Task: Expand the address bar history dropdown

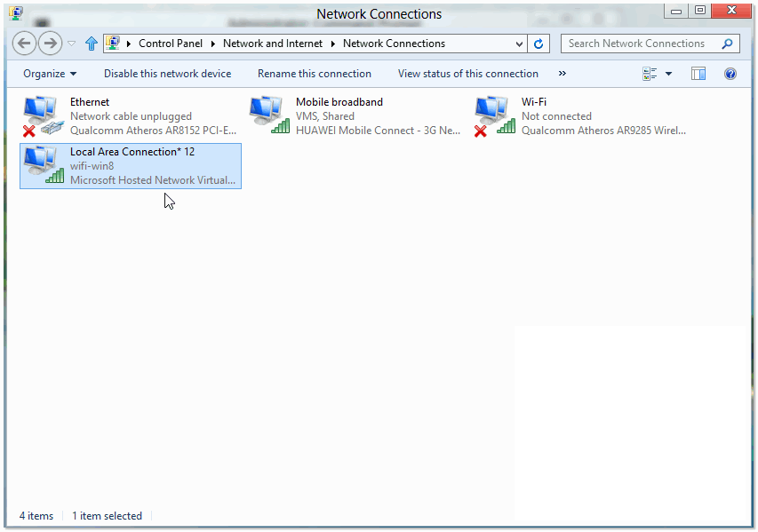Action: coord(520,44)
